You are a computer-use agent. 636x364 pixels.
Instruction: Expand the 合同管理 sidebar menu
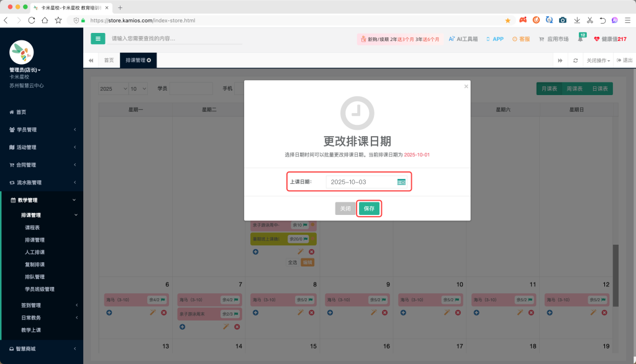click(x=42, y=165)
